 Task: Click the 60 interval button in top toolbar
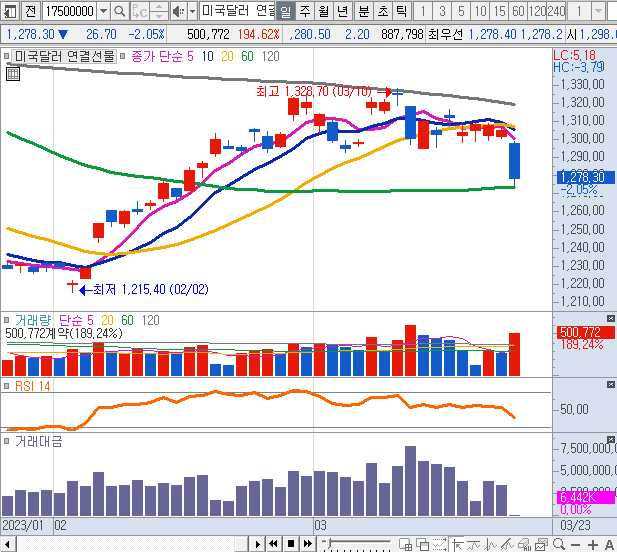pos(517,11)
